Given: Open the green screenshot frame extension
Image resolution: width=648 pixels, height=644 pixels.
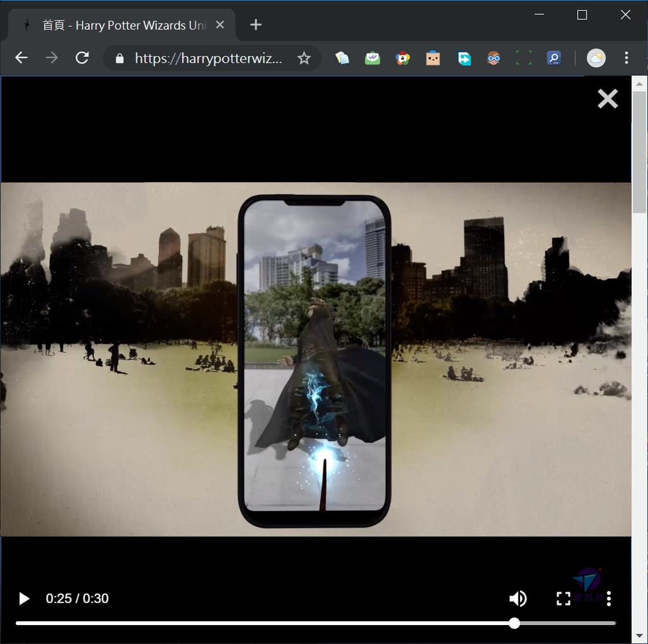Looking at the screenshot, I should [x=523, y=58].
